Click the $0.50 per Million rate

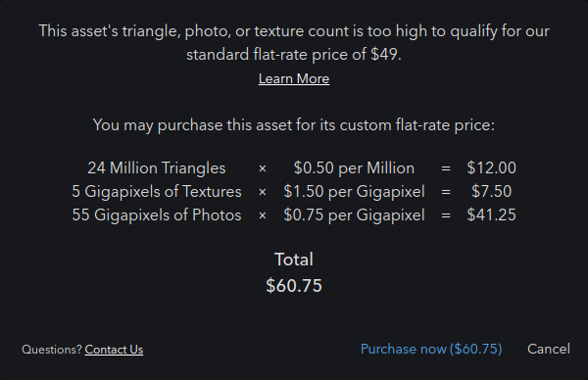[354, 167]
